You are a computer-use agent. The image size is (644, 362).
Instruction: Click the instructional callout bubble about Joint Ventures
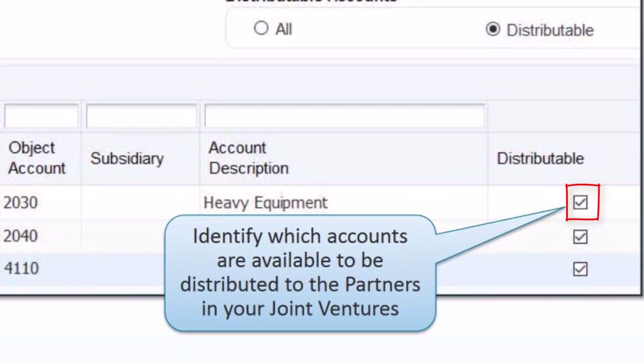point(300,273)
